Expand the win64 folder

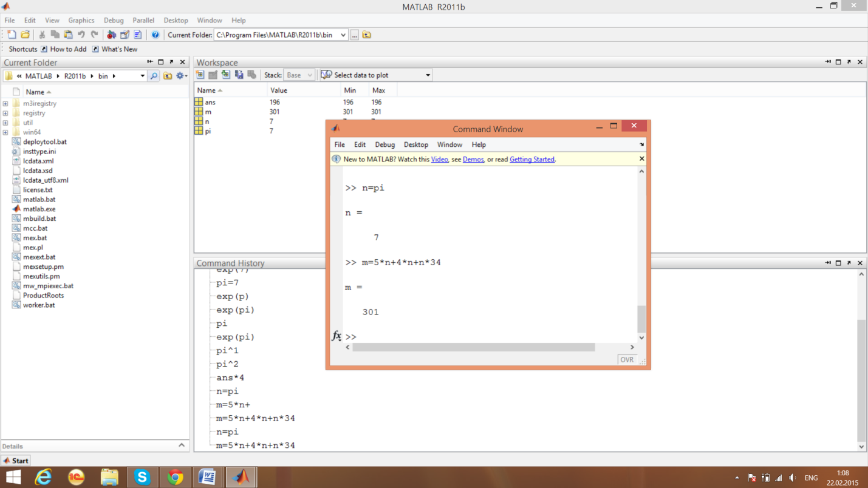[5, 132]
